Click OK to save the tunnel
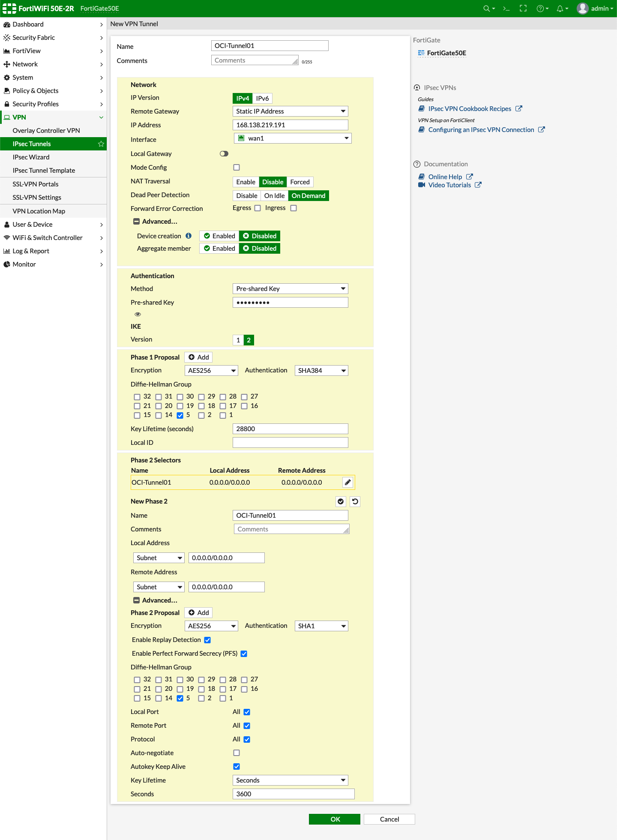Viewport: 617px width, 840px height. pos(335,819)
